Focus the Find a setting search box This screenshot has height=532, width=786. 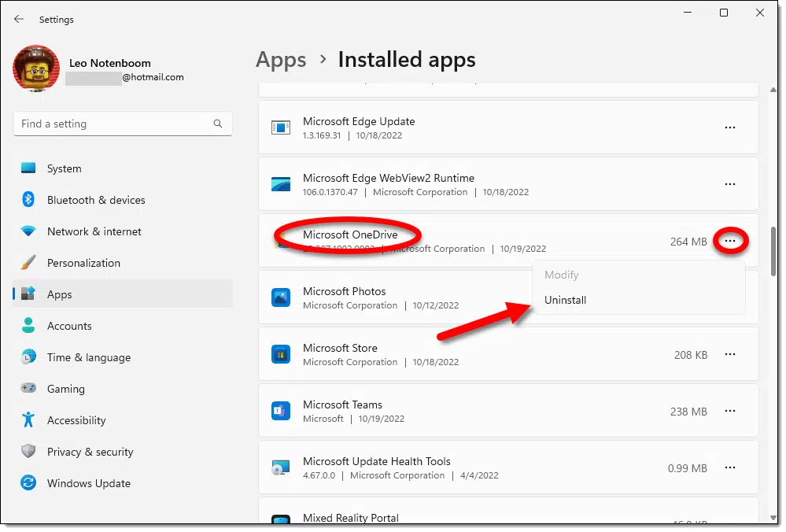123,124
